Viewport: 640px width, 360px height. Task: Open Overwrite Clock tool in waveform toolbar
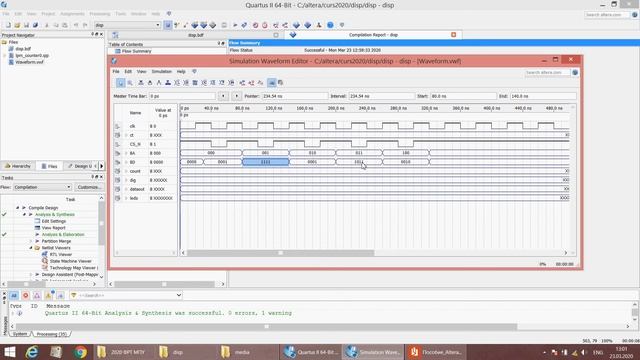coord(213,83)
